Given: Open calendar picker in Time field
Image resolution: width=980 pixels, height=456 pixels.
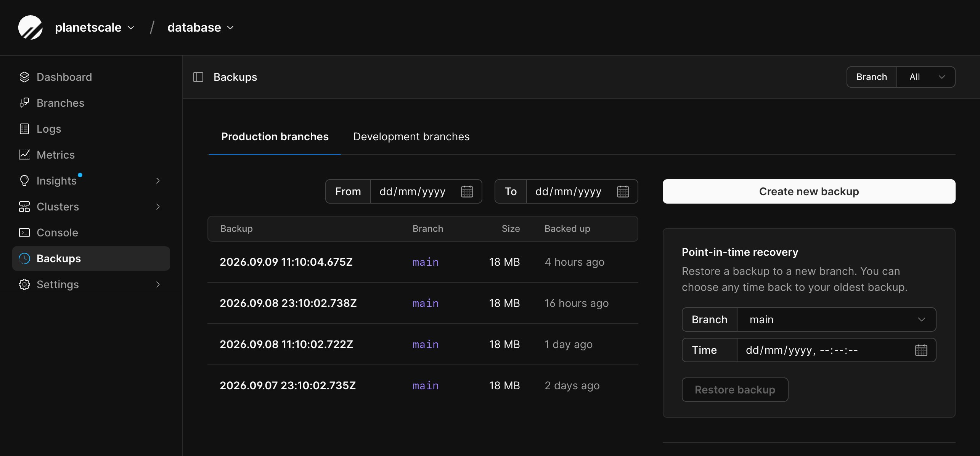Looking at the screenshot, I should point(921,350).
